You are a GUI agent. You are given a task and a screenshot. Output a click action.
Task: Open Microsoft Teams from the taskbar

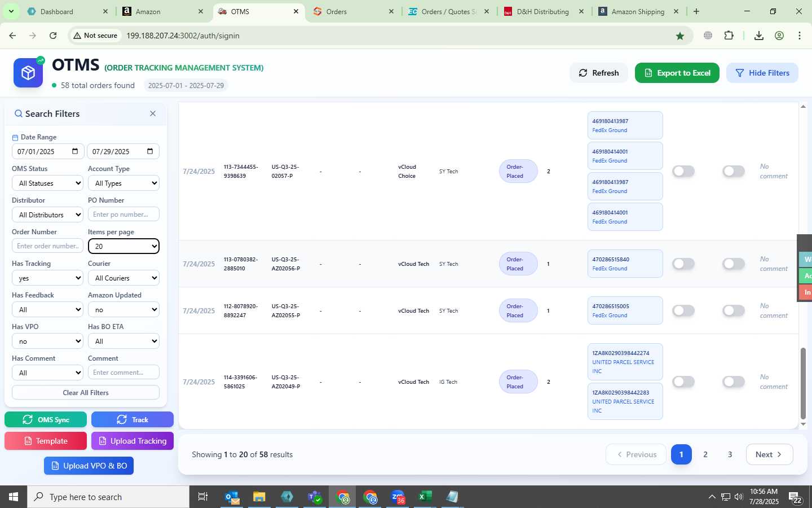[315, 497]
